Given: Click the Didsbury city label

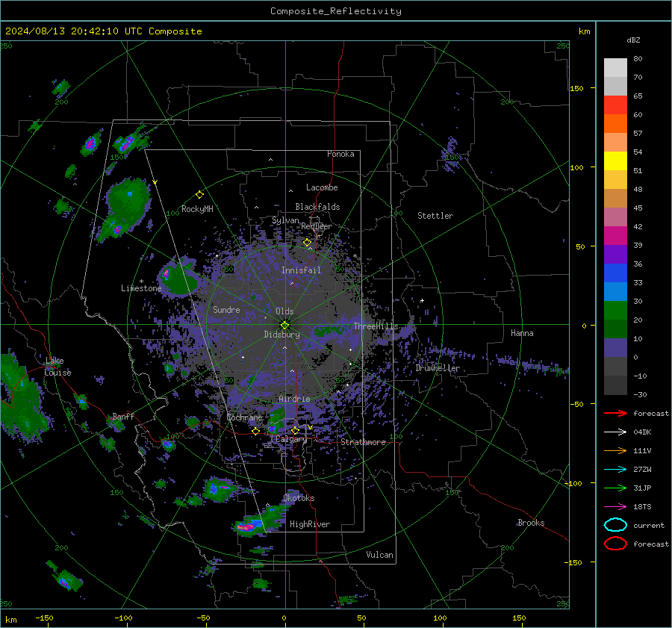Looking at the screenshot, I should tap(282, 335).
